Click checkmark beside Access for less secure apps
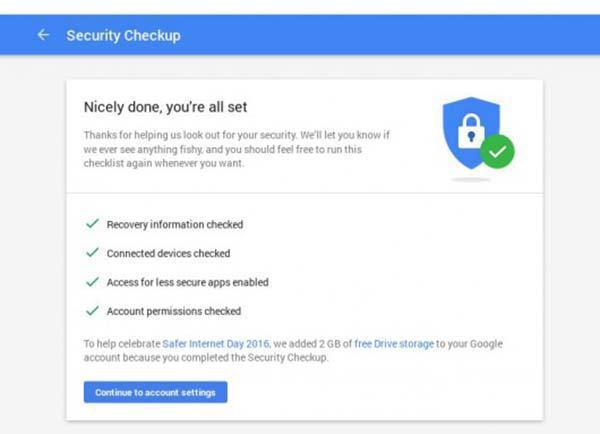Viewport: 600px width, 434px height. [x=92, y=282]
